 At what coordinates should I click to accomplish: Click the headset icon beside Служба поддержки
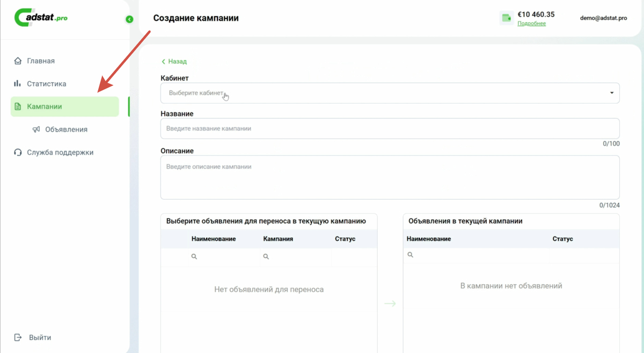pyautogui.click(x=18, y=153)
